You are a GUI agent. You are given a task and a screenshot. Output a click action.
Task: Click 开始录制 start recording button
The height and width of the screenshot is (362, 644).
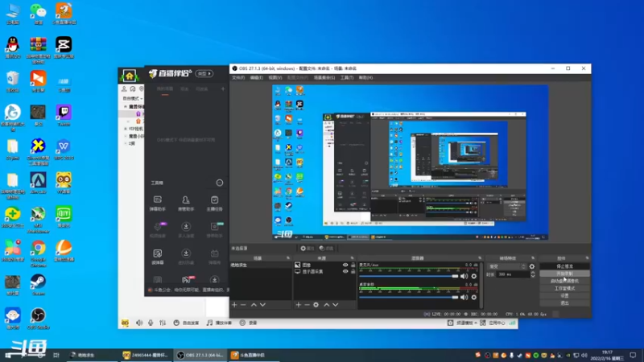click(565, 274)
